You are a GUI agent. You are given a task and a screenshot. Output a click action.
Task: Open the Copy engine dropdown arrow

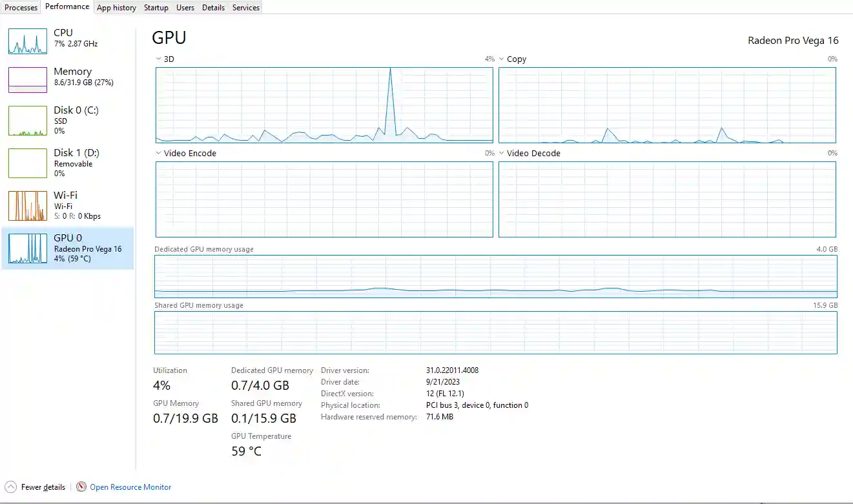pos(502,59)
